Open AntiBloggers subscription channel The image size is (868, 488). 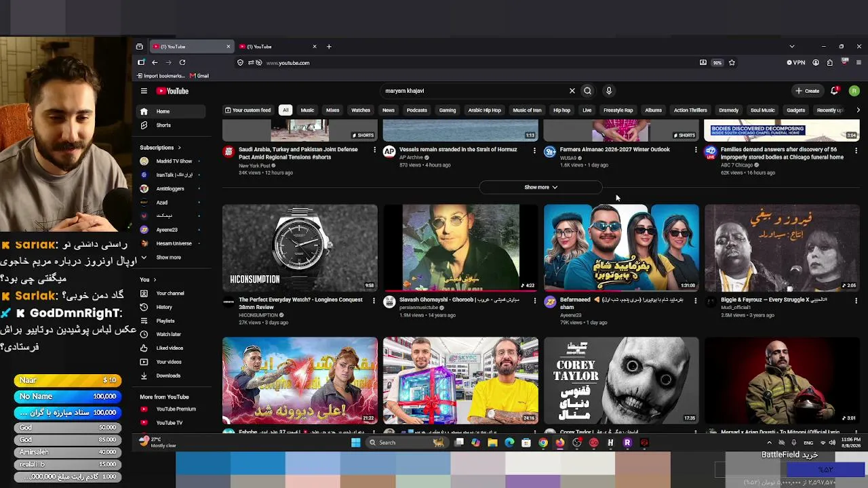pyautogui.click(x=170, y=189)
